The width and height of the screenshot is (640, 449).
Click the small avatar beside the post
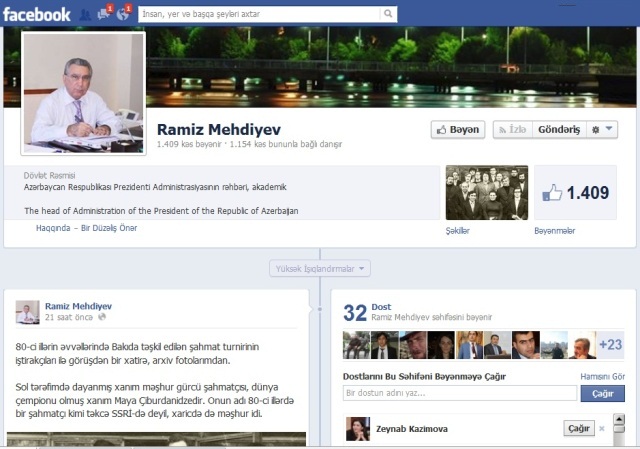tap(28, 312)
